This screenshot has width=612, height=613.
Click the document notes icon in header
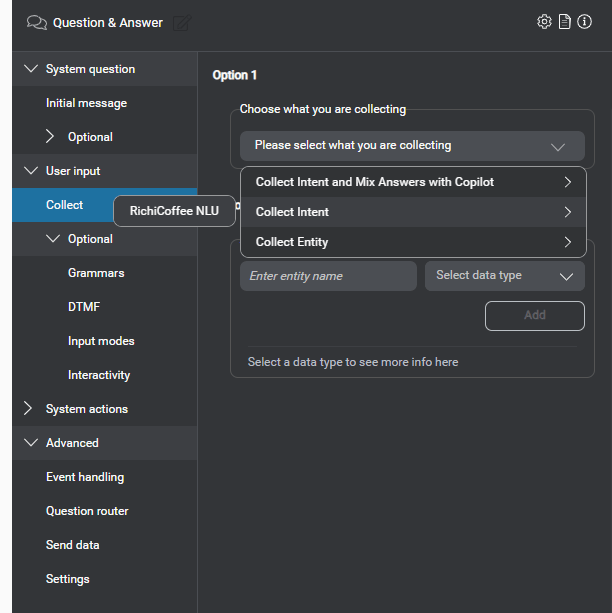click(565, 22)
